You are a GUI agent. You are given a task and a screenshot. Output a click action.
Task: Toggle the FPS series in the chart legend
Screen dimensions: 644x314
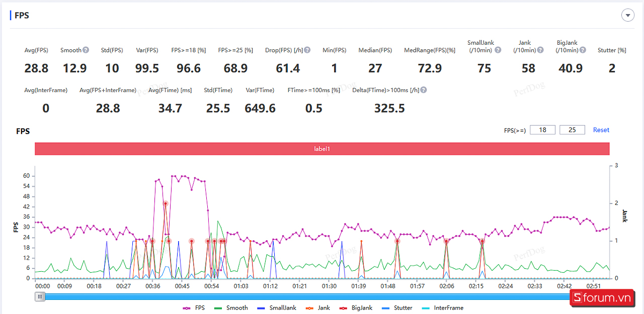pos(194,308)
